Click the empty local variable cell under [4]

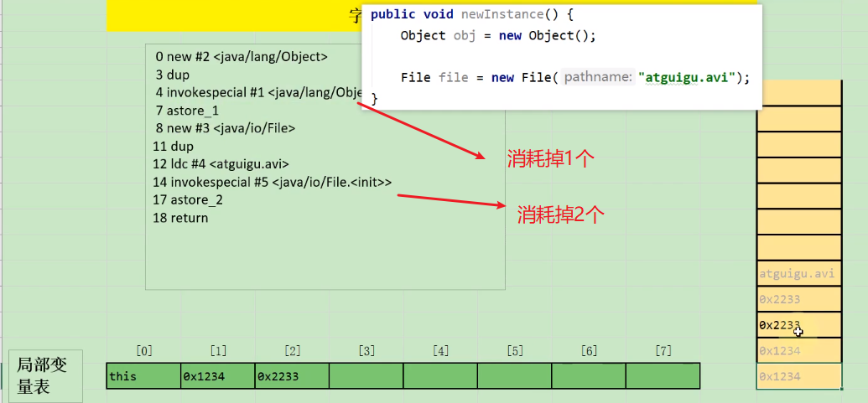(x=440, y=376)
